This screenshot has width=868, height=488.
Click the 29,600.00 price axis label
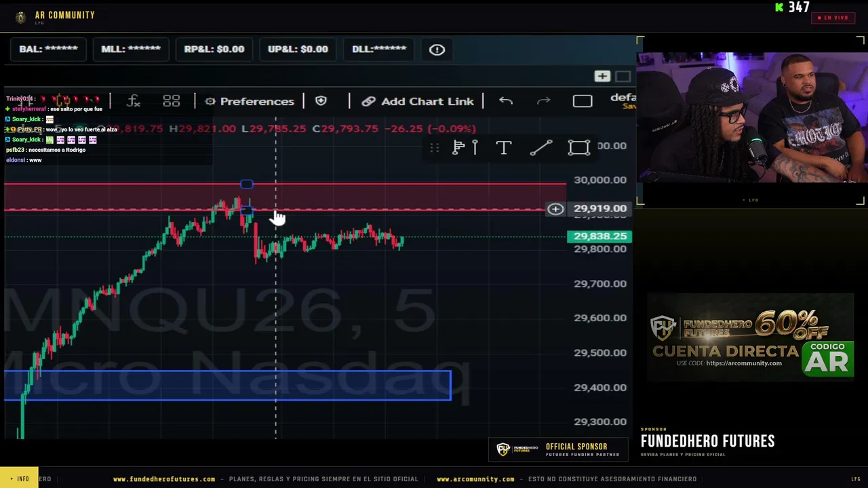point(600,318)
